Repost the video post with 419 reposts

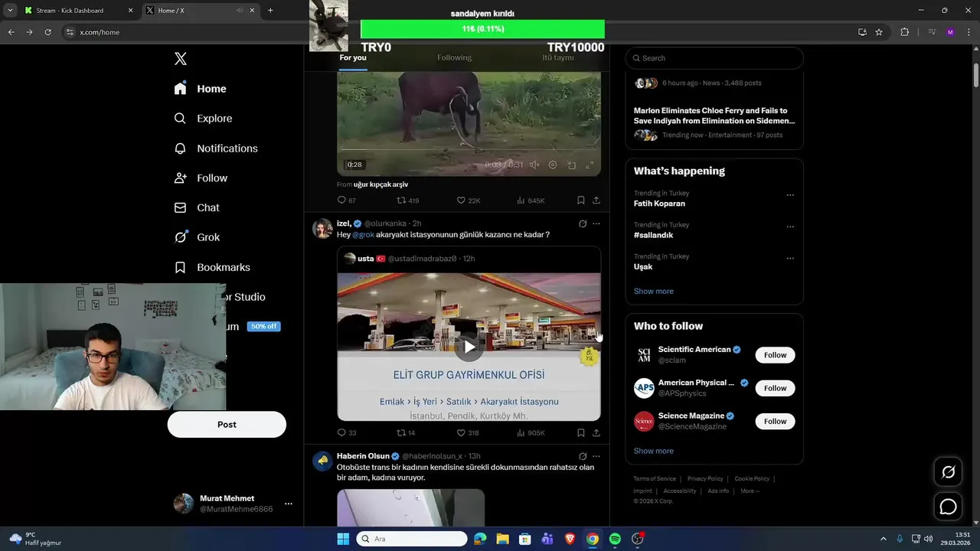pos(407,201)
